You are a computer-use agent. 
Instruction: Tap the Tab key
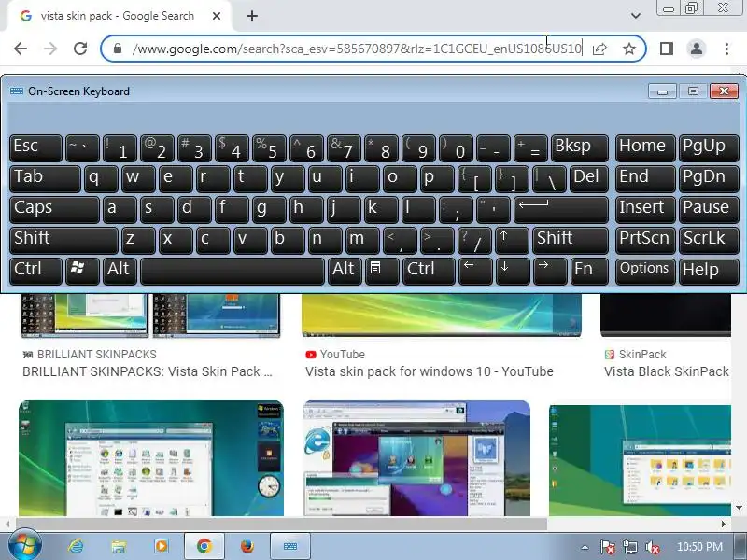click(45, 179)
